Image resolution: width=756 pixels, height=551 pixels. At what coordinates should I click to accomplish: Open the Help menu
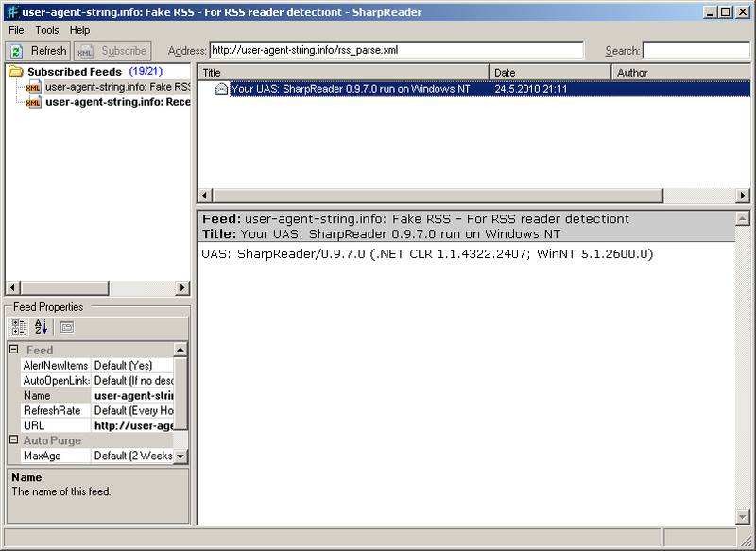[x=79, y=30]
